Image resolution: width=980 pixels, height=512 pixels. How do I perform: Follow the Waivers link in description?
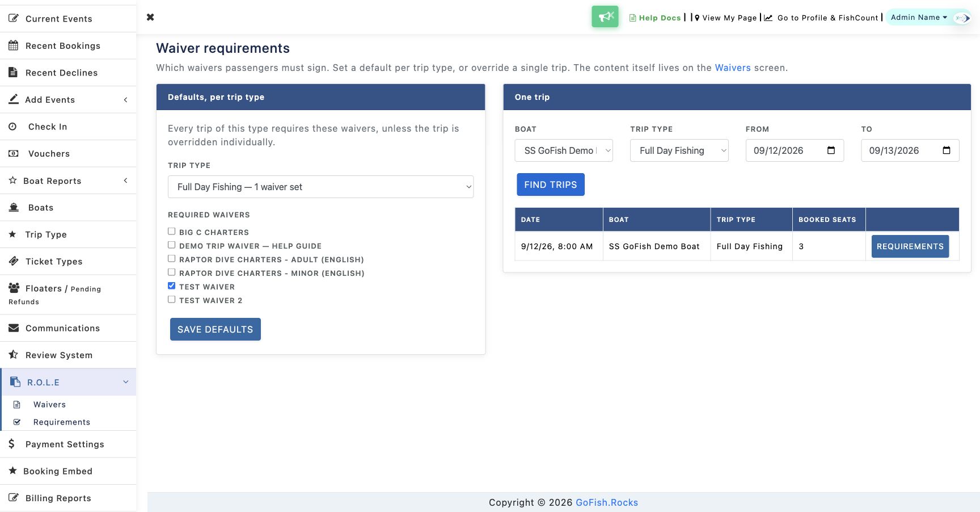point(733,68)
